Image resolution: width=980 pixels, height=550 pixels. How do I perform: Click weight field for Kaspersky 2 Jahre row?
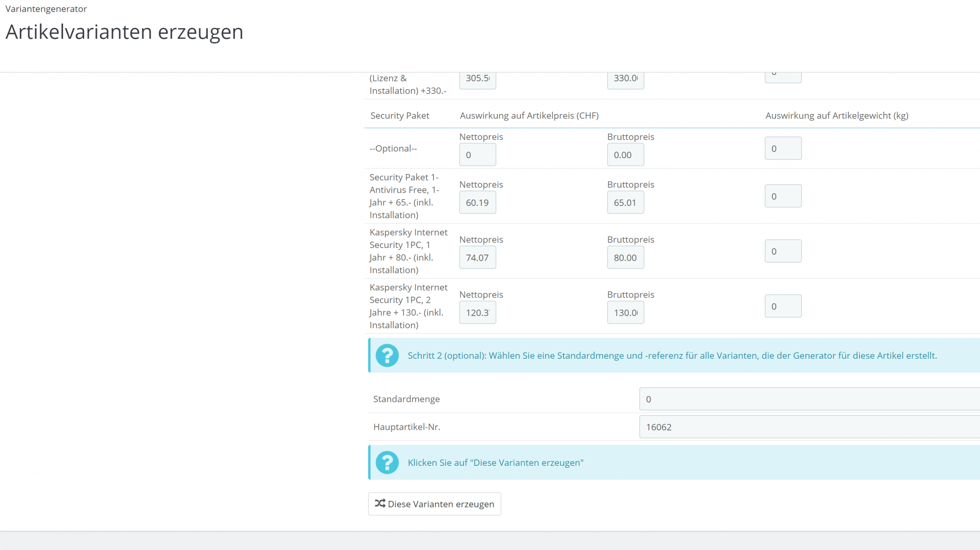[783, 306]
